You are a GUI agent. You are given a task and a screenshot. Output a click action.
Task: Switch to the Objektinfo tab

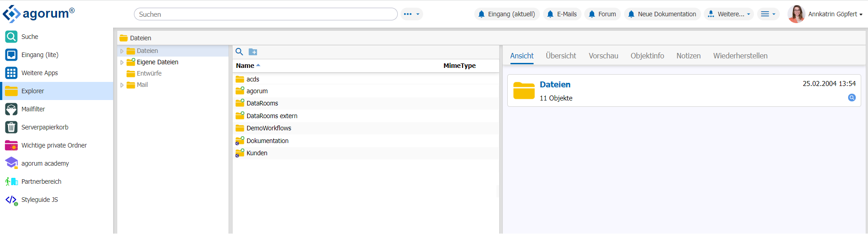pos(647,56)
